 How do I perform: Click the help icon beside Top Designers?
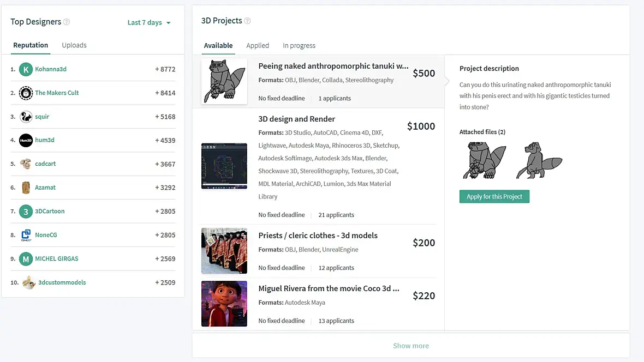67,22
